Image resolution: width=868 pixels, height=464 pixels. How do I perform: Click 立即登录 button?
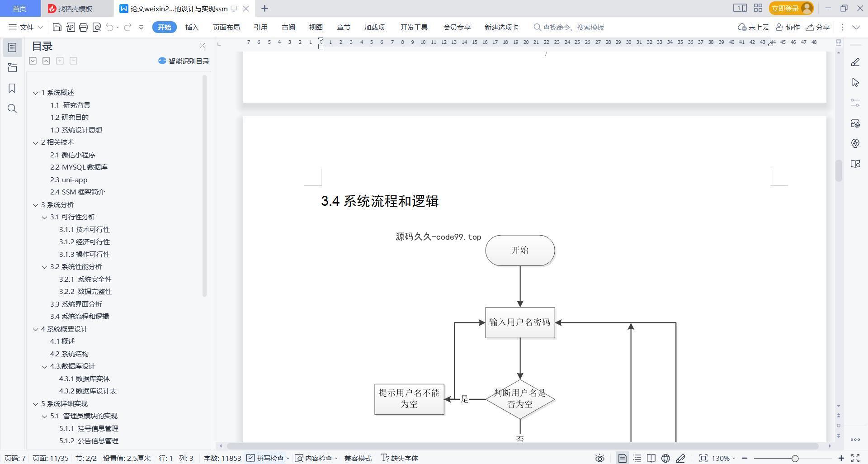[x=791, y=8]
